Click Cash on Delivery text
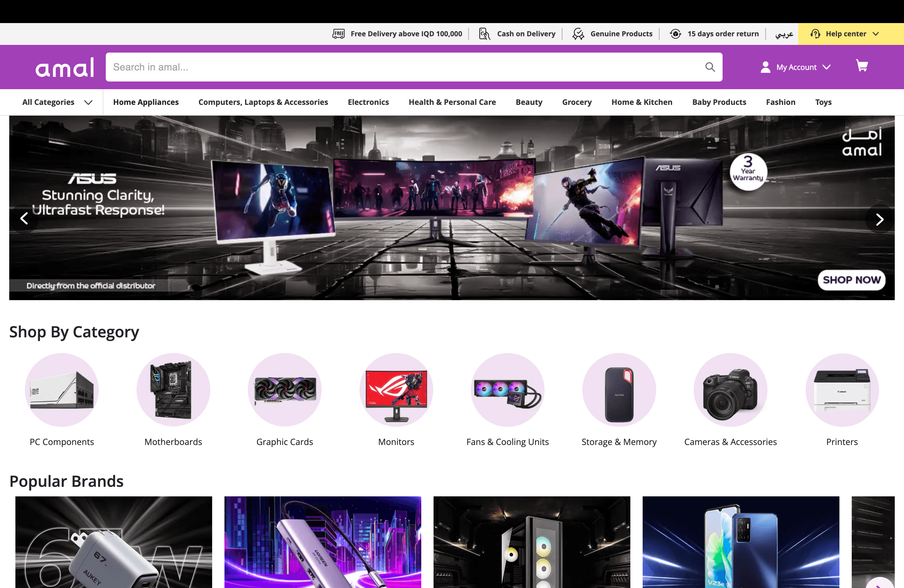Viewport: 904px width, 588px height. point(526,34)
